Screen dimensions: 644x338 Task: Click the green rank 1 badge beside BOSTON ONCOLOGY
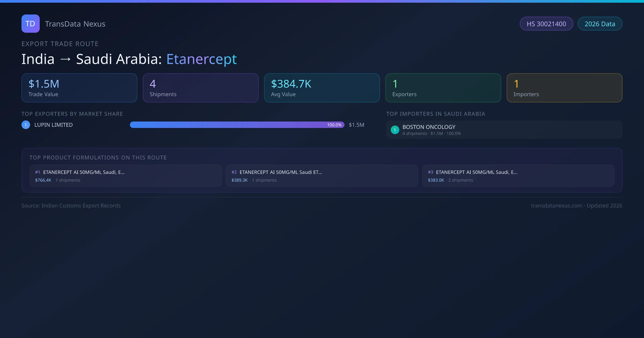[395, 130]
